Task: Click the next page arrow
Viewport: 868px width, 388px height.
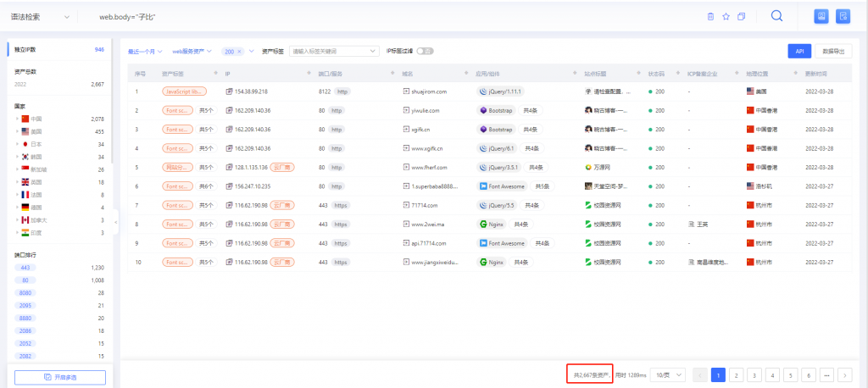Action: [845, 375]
